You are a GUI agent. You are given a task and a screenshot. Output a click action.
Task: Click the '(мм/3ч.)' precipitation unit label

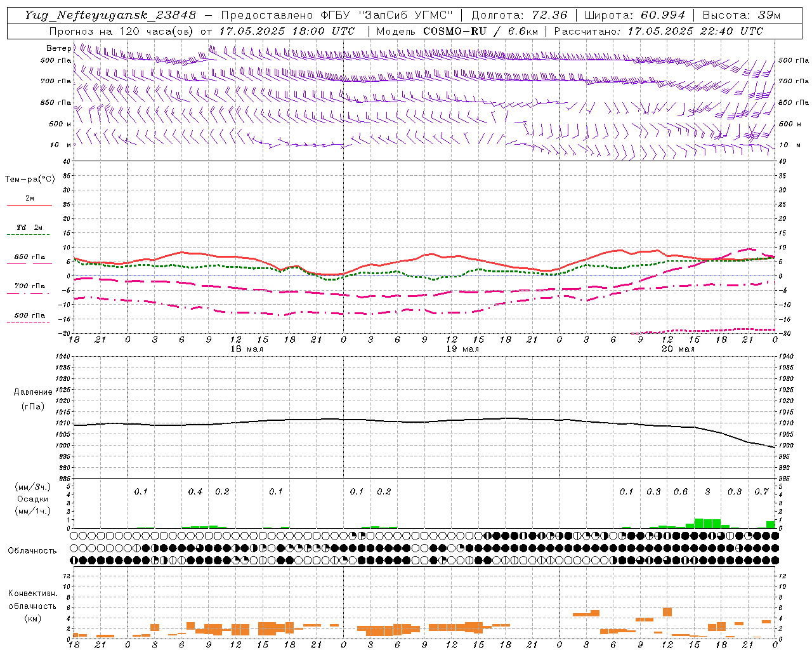(x=32, y=487)
